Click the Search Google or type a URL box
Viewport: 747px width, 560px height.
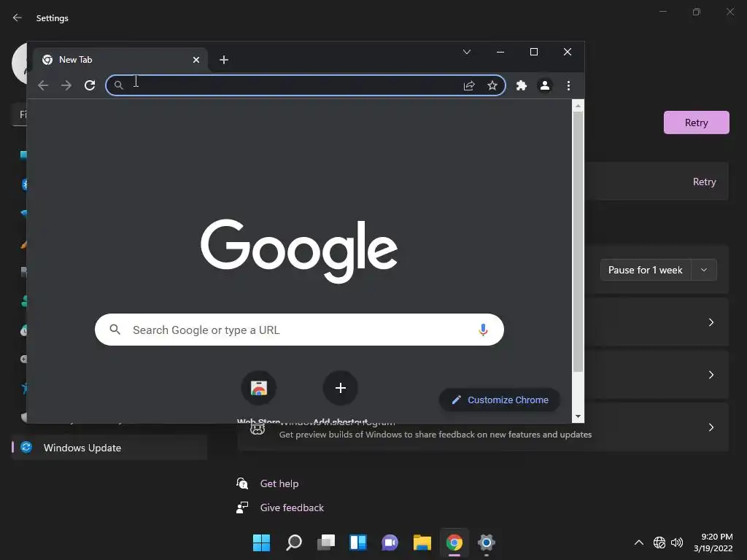pos(299,330)
